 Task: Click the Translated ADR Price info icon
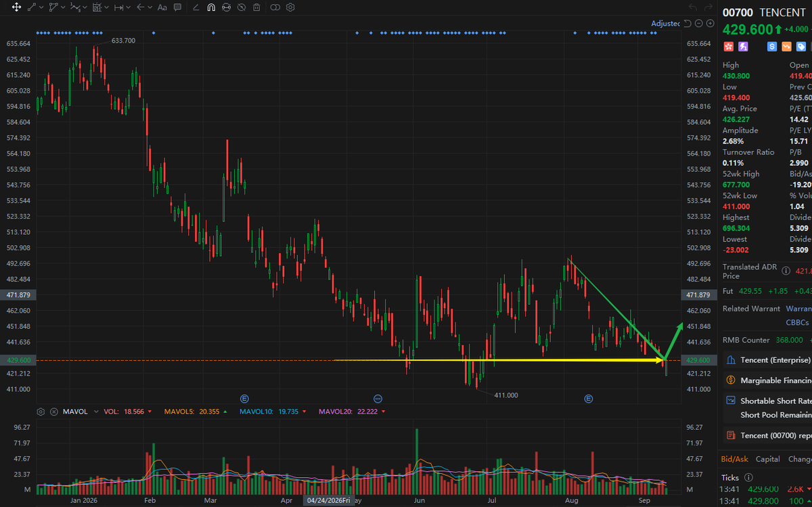(786, 271)
